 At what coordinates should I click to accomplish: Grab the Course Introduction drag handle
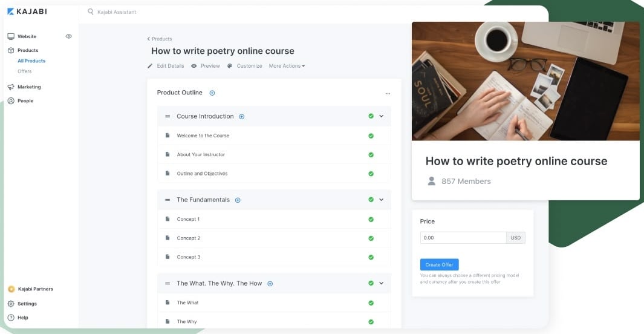[x=168, y=116]
